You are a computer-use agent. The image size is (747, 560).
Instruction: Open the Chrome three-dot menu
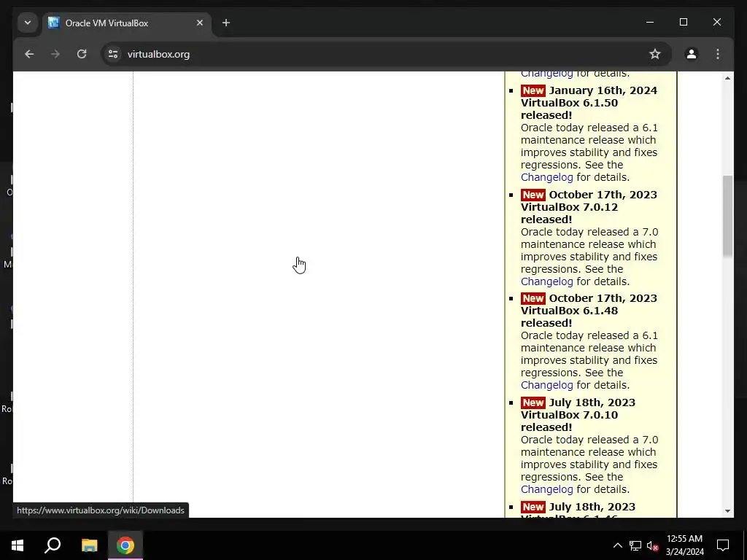[x=718, y=54]
